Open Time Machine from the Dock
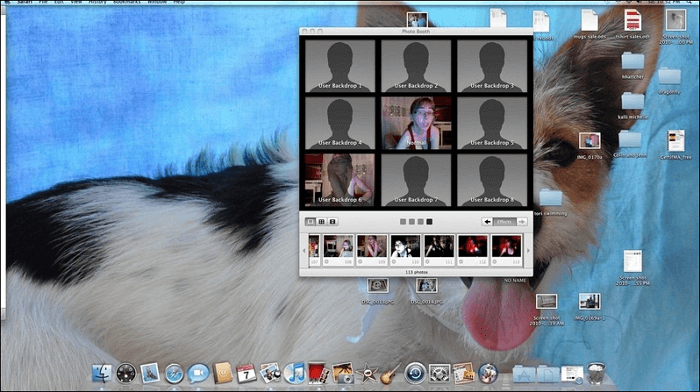The height and width of the screenshot is (392, 700). coord(415,373)
